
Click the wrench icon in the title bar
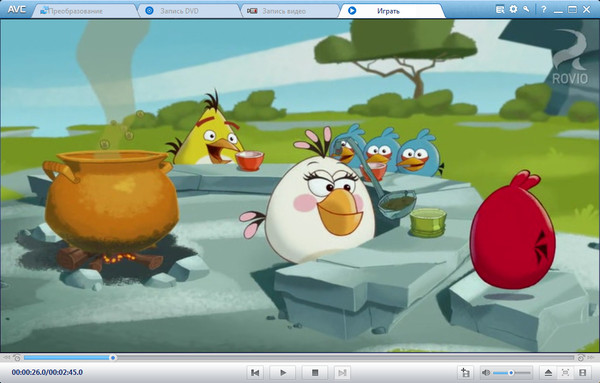[x=527, y=9]
